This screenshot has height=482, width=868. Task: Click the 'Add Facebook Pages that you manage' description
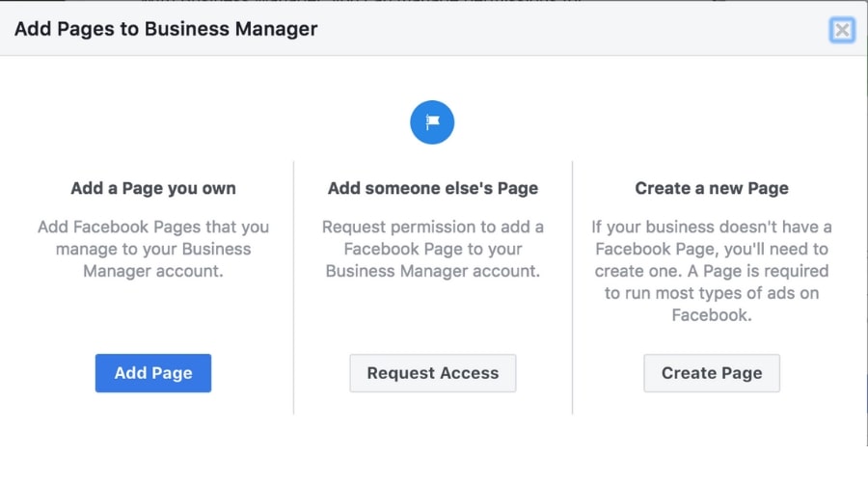(153, 249)
